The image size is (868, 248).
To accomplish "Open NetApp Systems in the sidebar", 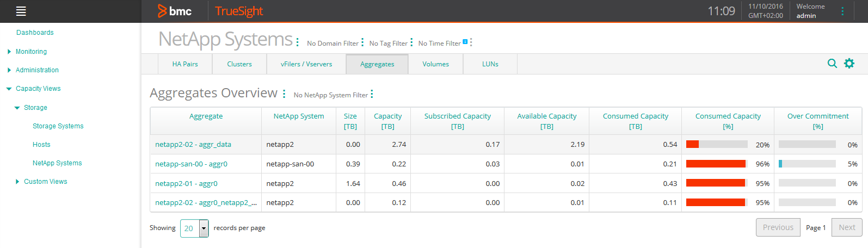I will [57, 163].
